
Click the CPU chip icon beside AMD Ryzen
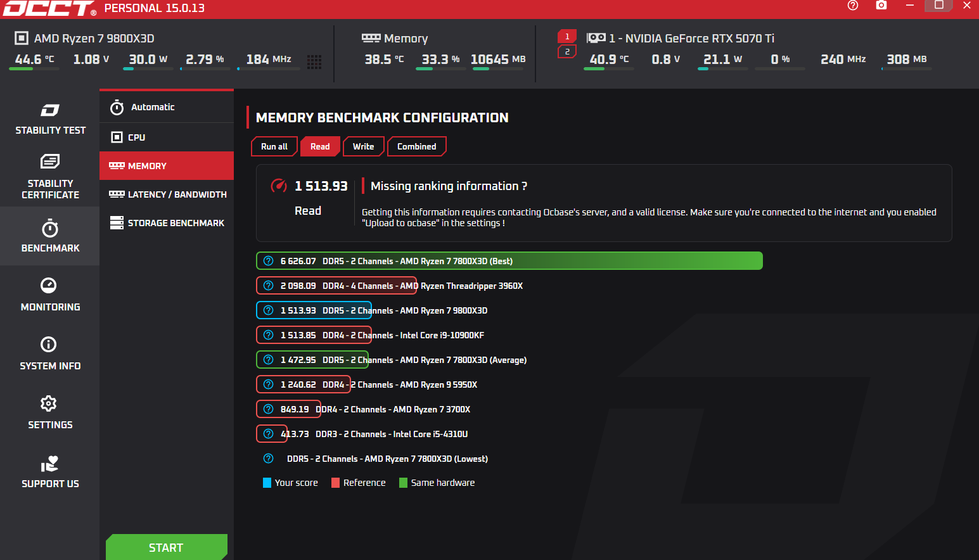22,38
